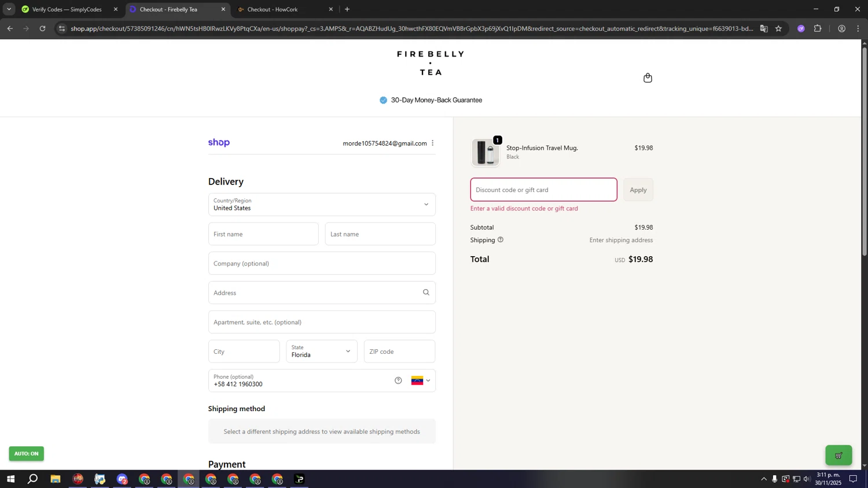Click the shipping info question mark icon
868x488 pixels.
point(501,240)
